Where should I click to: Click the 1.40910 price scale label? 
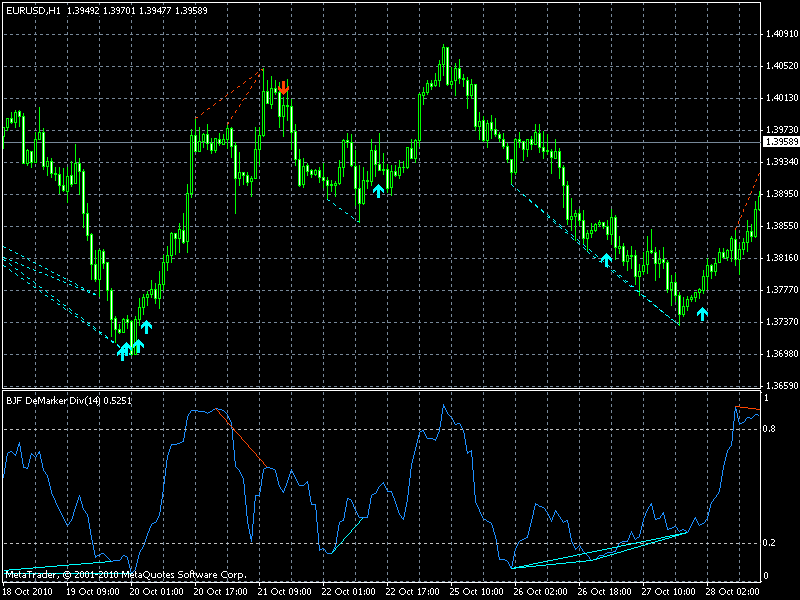coord(782,34)
